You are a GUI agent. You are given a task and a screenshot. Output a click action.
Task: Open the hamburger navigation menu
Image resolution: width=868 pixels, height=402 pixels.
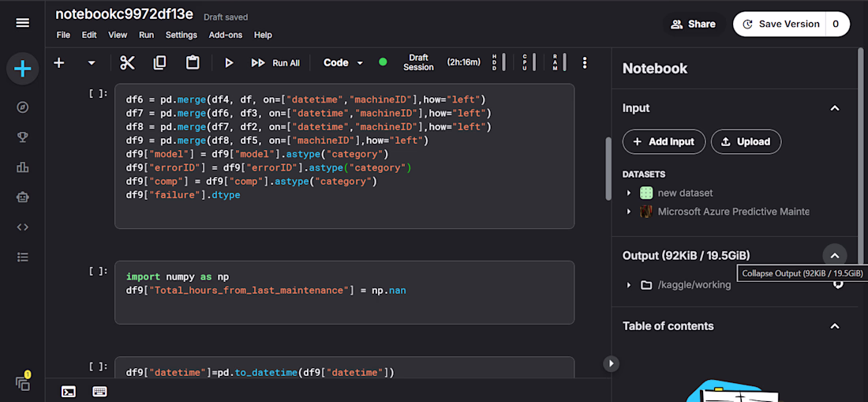click(23, 23)
